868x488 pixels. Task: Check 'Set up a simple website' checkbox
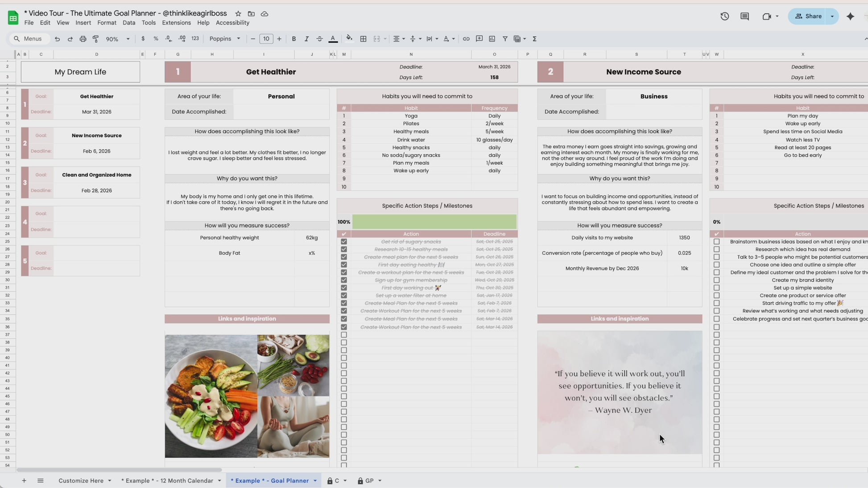click(716, 288)
